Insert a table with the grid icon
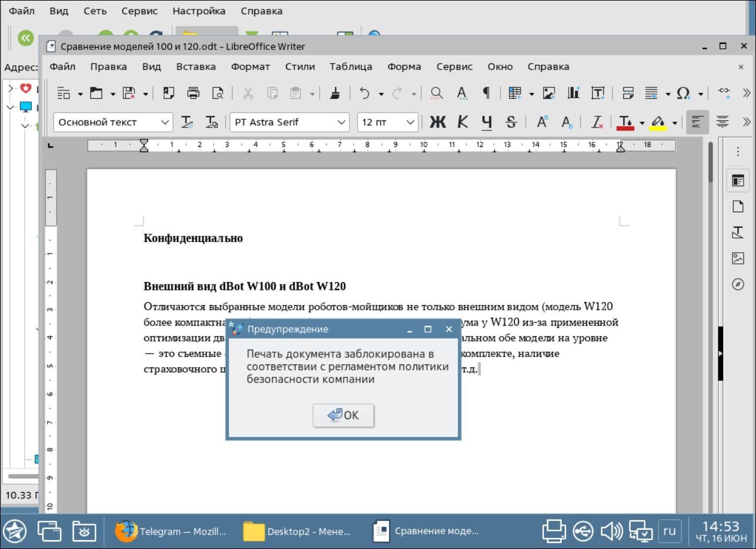The image size is (756, 549). (x=515, y=92)
